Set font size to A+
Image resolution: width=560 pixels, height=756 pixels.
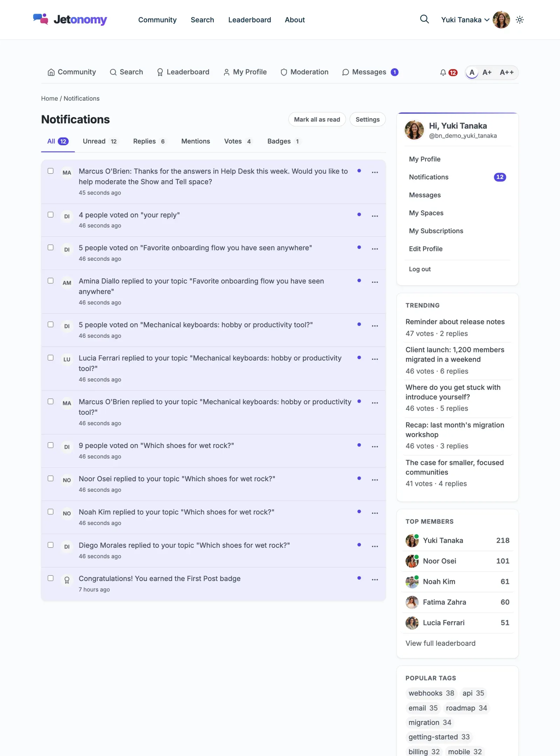point(487,72)
